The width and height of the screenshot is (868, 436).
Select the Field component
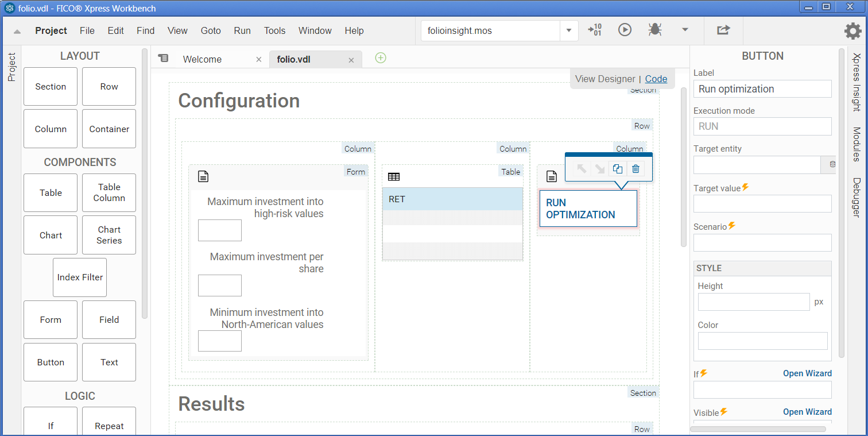pos(109,320)
